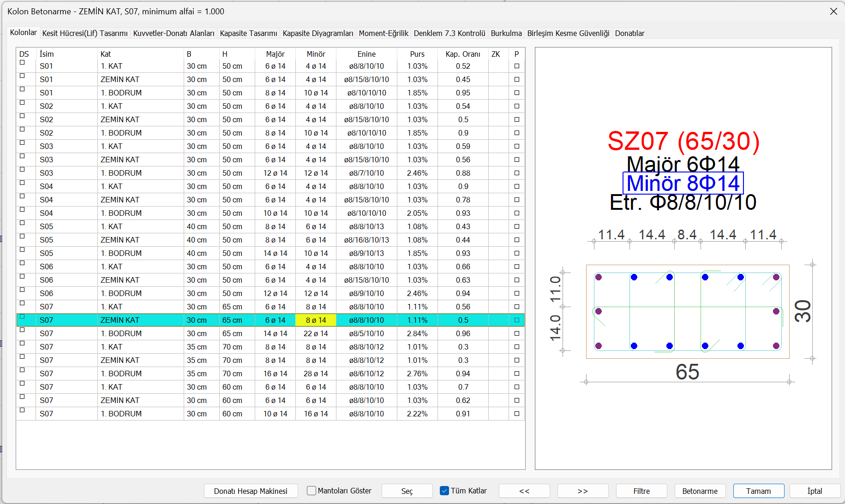Tick the P checkbox of the S05 ZEMİN KAT row

[517, 240]
